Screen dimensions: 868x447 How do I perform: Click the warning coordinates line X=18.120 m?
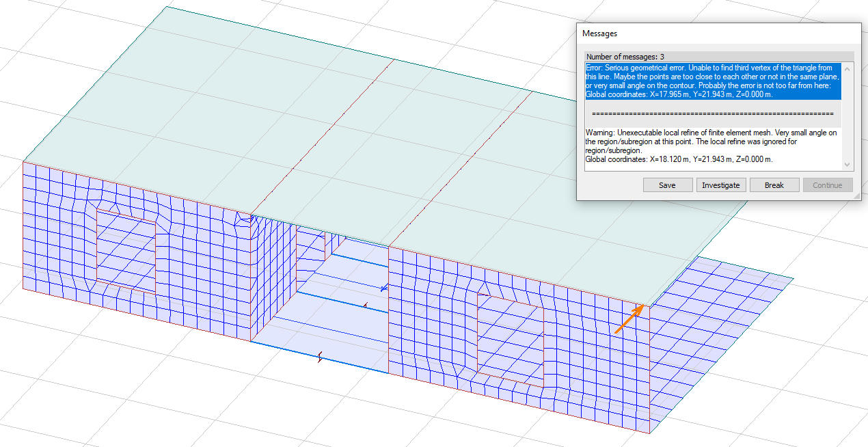coord(679,159)
